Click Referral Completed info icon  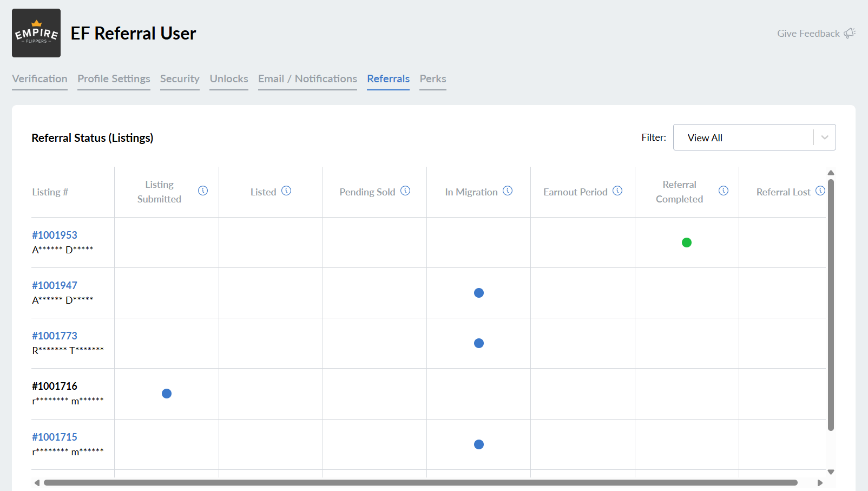point(724,191)
